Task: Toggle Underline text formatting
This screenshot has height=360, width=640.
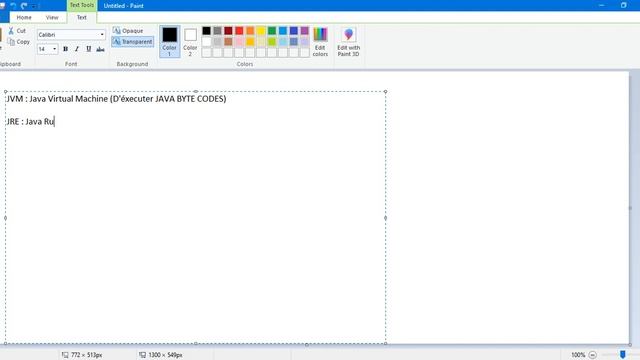Action: coord(89,49)
